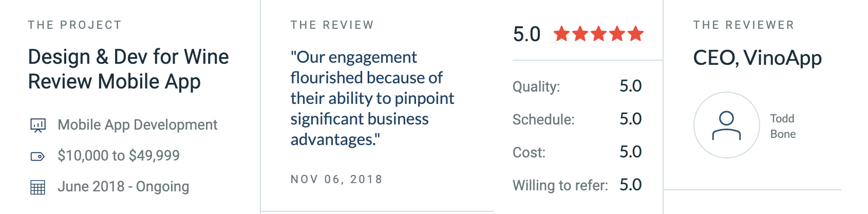Viewport: 868px width, 214px height.
Task: Click the Quality rating row
Action: (577, 86)
